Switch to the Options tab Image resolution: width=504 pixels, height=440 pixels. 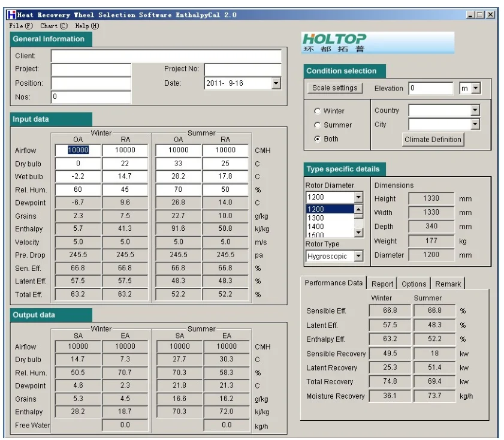(414, 284)
